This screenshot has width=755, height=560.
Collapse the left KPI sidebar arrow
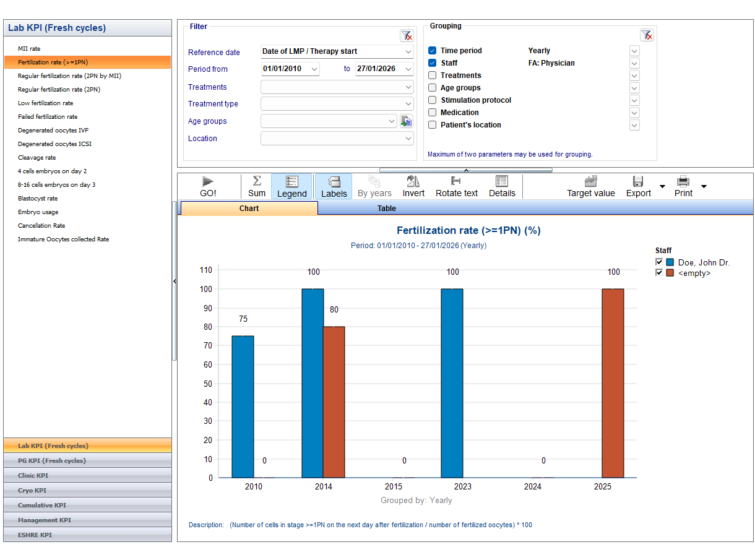pyautogui.click(x=175, y=281)
